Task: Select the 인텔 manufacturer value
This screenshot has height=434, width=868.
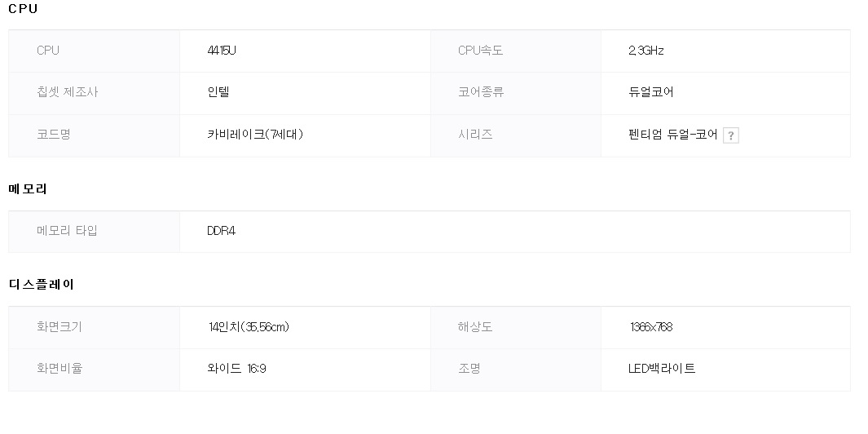Action: [218, 92]
